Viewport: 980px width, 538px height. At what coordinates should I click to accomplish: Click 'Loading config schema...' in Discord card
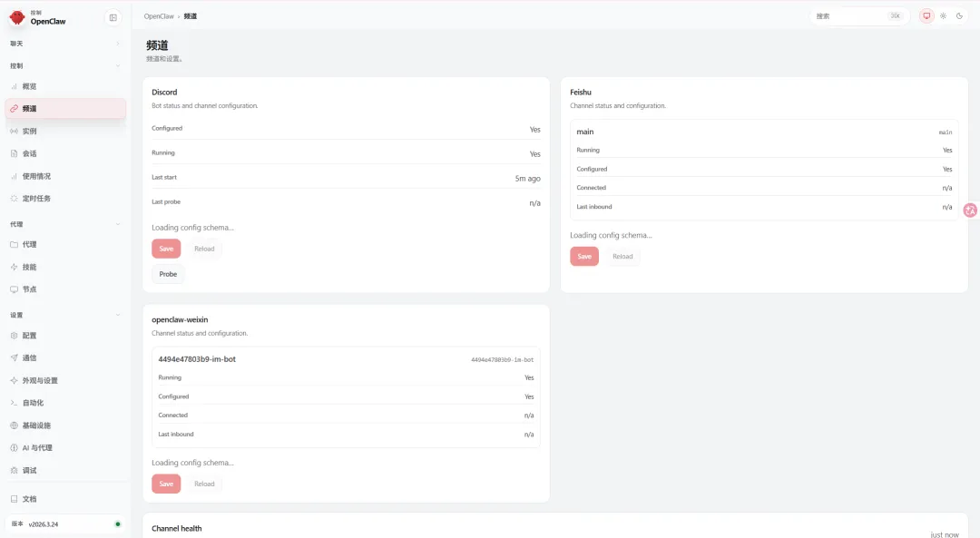coord(192,228)
